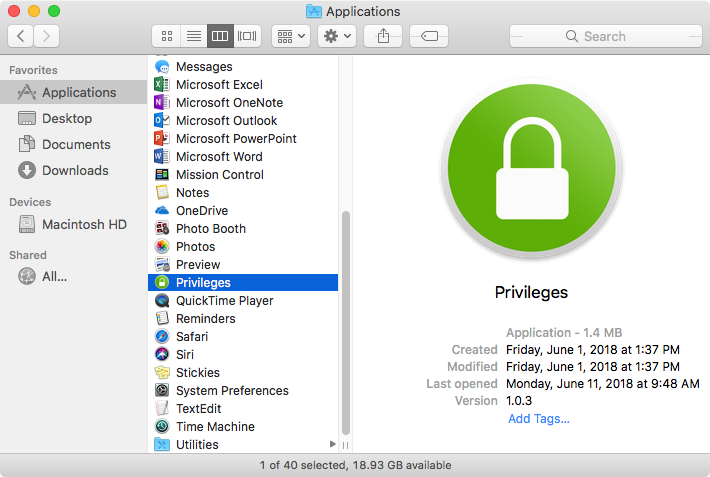Image resolution: width=710 pixels, height=477 pixels.
Task: Click the Share toolbar button
Action: [383, 36]
